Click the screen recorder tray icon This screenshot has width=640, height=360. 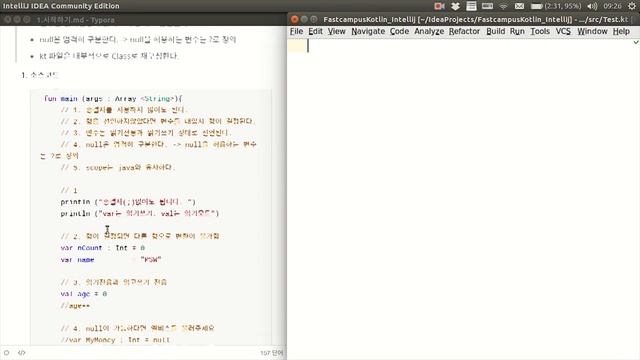(x=439, y=6)
